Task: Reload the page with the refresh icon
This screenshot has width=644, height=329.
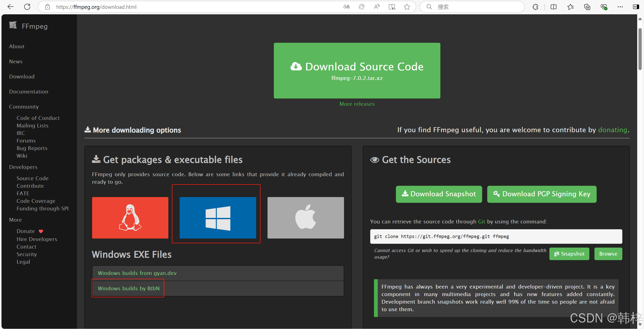Action: pyautogui.click(x=27, y=7)
